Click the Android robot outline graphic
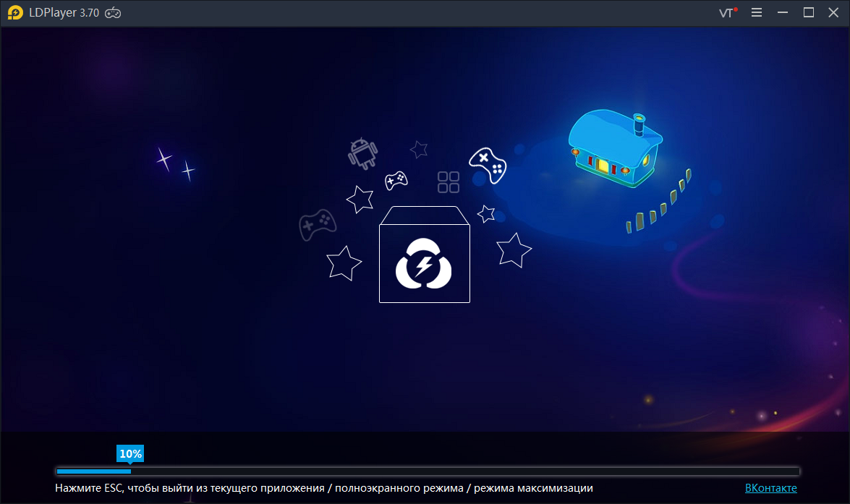This screenshot has height=504, width=850. 362,153
